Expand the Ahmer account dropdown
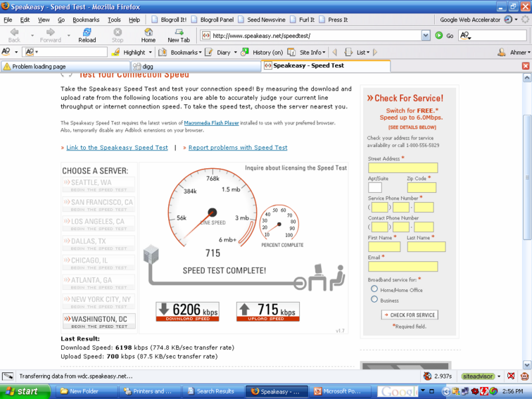The width and height of the screenshot is (532, 399). 528,53
